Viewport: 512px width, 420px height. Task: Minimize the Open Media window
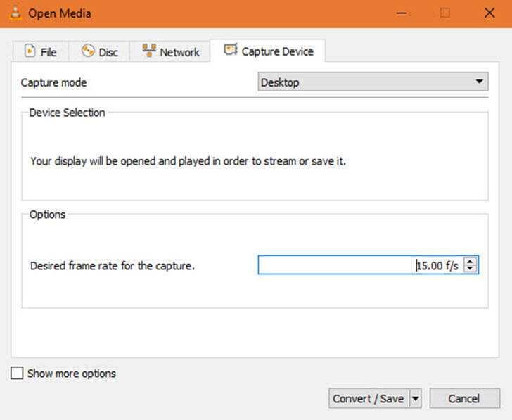[x=402, y=13]
